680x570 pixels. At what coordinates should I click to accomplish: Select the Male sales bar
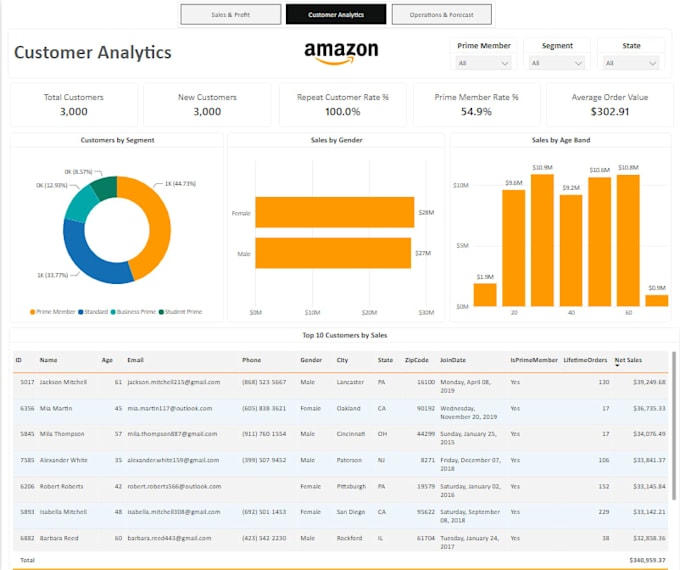pyautogui.click(x=333, y=253)
